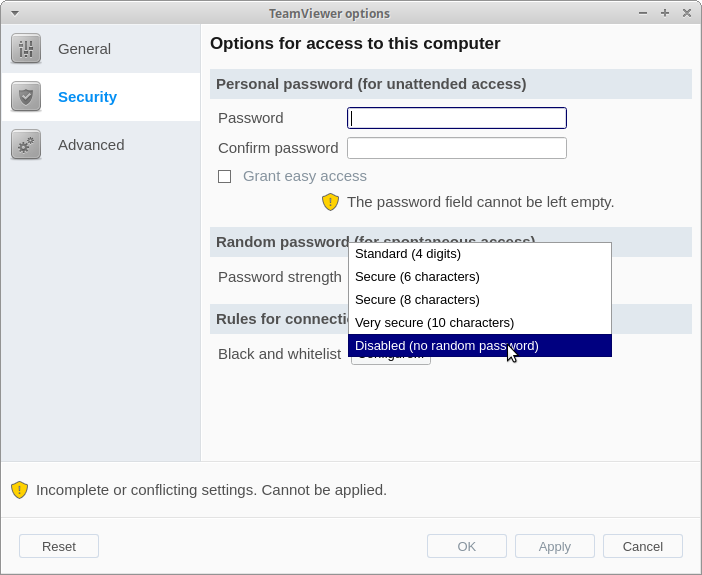Click the warning shield in the status bar
Screen dimensions: 702x575
coord(20,490)
